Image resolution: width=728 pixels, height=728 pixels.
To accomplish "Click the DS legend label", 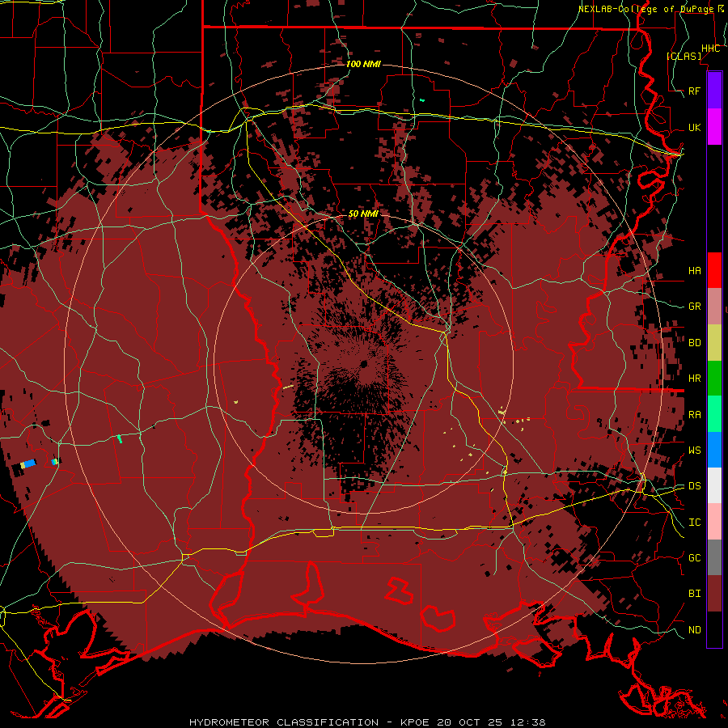I will coord(694,485).
